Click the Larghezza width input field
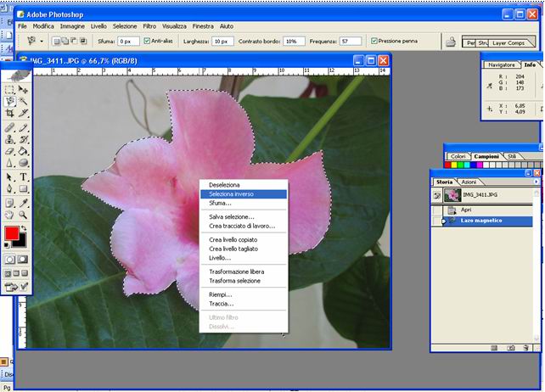The width and height of the screenshot is (545, 392). pyautogui.click(x=222, y=41)
